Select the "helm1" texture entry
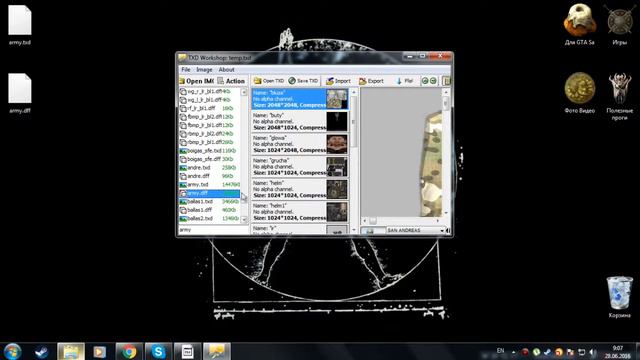 coord(300,212)
